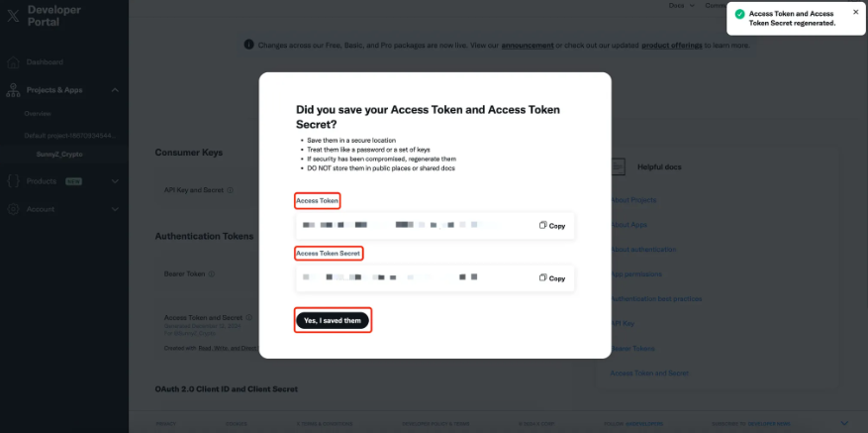Collapse the Projects & Apps section
Image resolution: width=868 pixels, height=433 pixels.
[x=115, y=90]
